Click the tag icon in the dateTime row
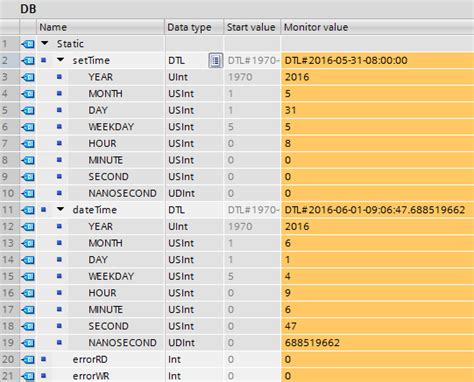Image resolution: width=474 pixels, height=382 pixels. pos(28,210)
